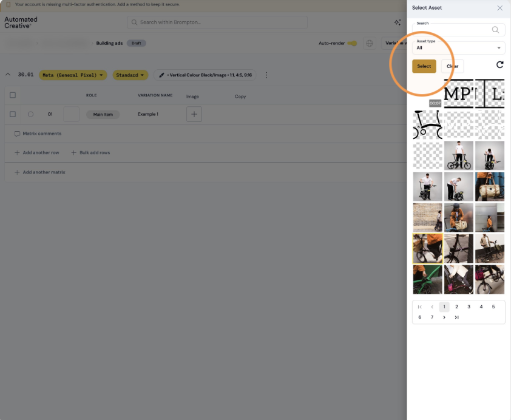Open asset page 5
This screenshot has height=420, width=511.
[493, 307]
